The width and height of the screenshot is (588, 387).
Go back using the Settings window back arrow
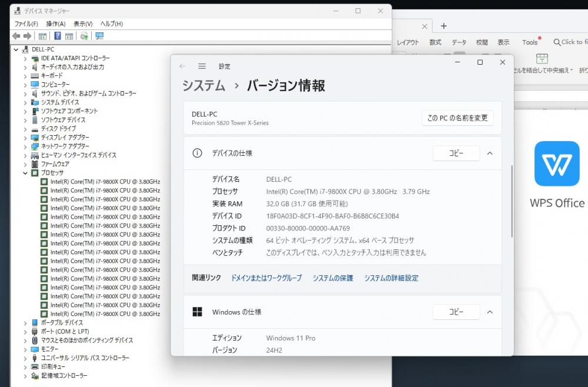[183, 66]
